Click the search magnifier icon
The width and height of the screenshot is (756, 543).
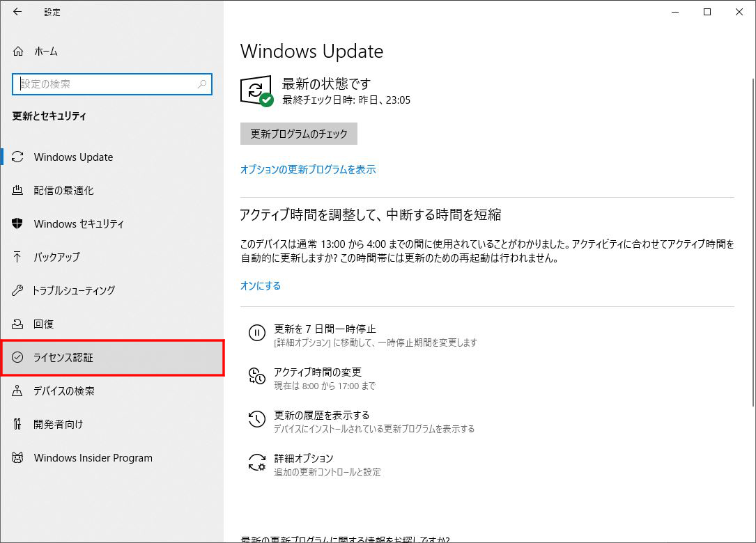coord(202,84)
